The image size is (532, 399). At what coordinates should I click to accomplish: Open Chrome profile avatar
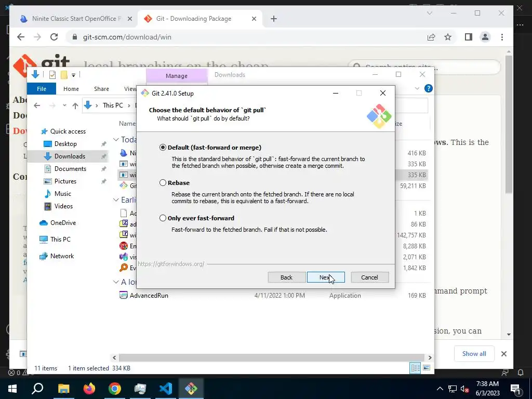(x=485, y=37)
